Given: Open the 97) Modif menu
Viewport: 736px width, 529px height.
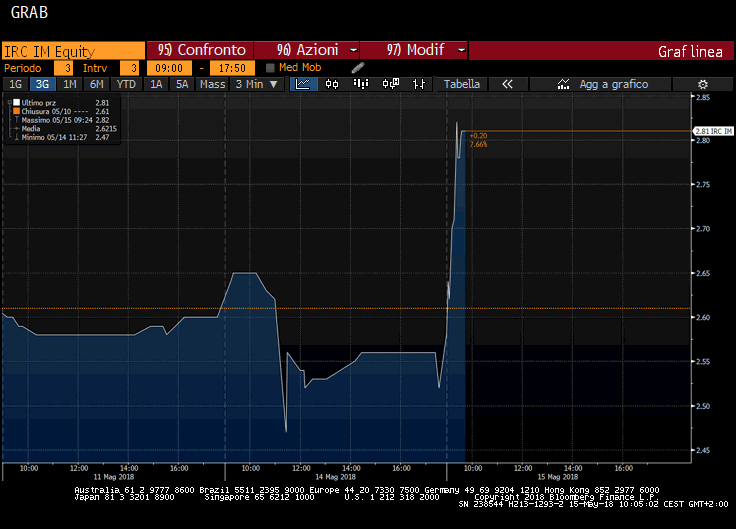Looking at the screenshot, I should coord(414,50).
